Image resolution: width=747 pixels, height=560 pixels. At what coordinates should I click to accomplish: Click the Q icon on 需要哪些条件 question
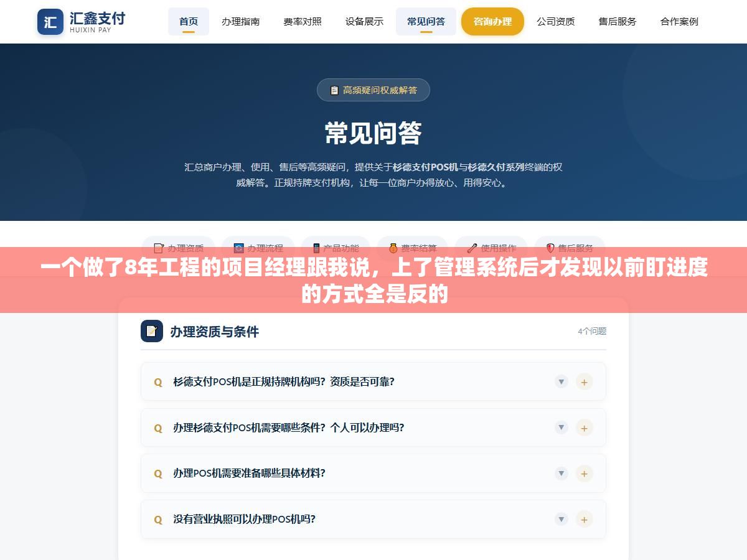tap(158, 428)
